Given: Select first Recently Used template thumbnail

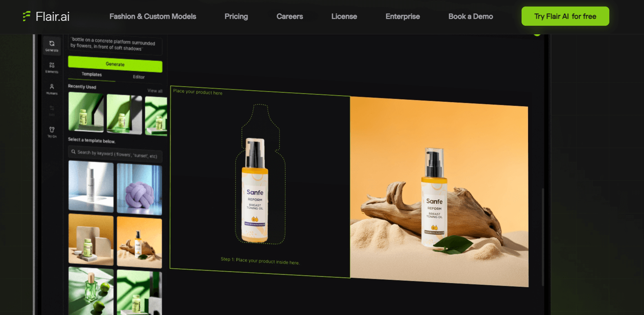Looking at the screenshot, I should 86,112.
